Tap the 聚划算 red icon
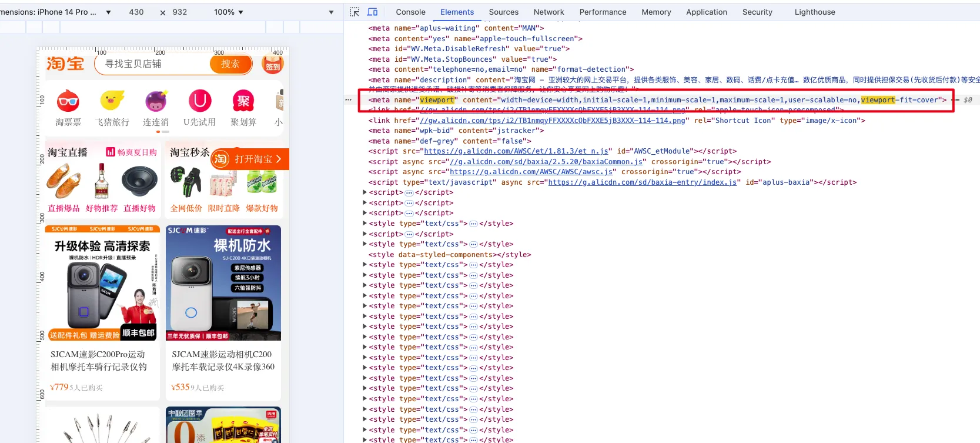 (243, 101)
